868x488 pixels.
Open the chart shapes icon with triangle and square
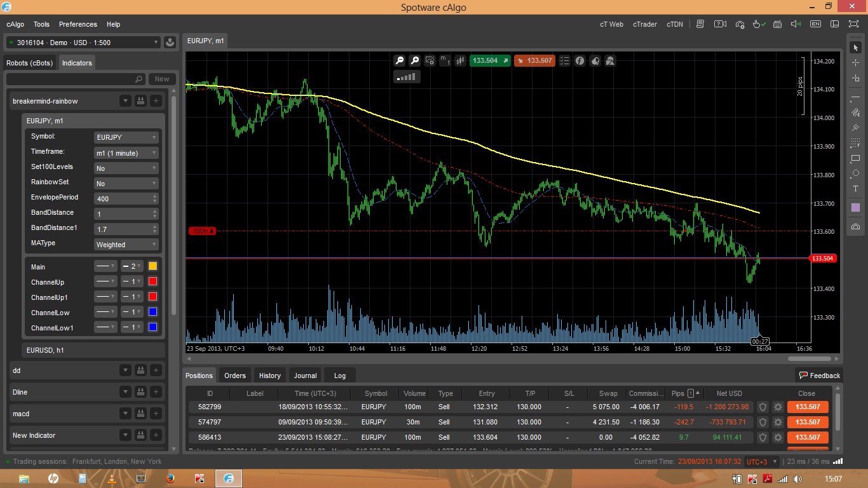[x=611, y=61]
